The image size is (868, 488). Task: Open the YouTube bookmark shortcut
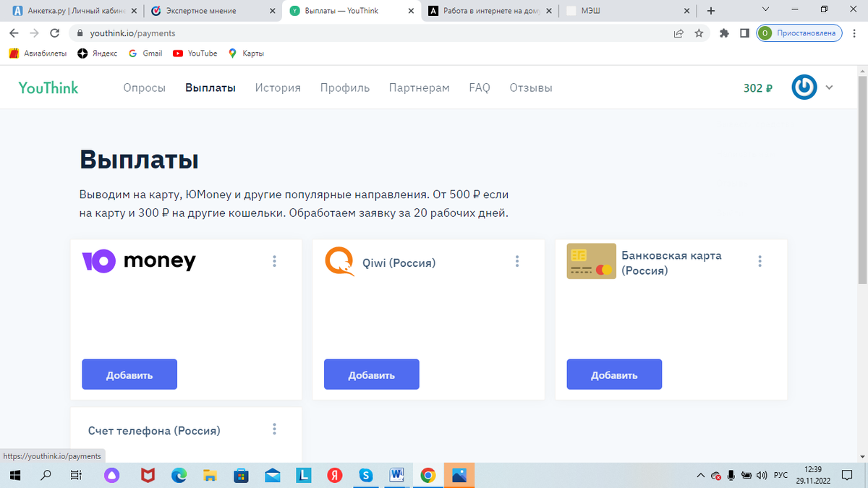[x=195, y=53]
